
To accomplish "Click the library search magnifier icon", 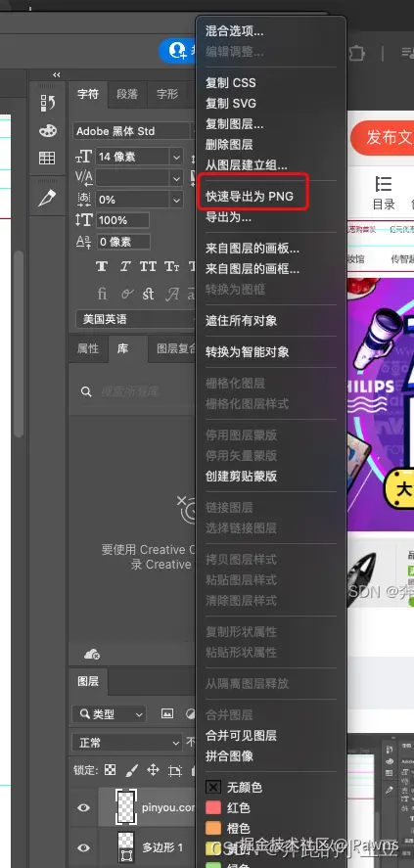I will pos(86,392).
